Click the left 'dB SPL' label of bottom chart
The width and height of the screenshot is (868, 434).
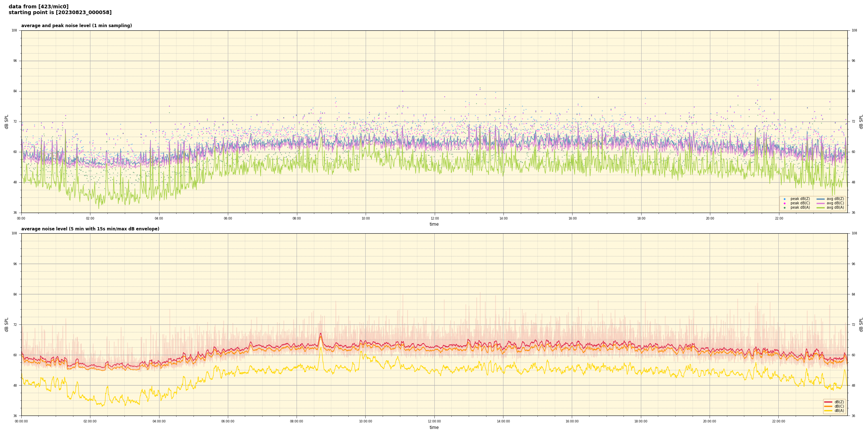(7, 324)
